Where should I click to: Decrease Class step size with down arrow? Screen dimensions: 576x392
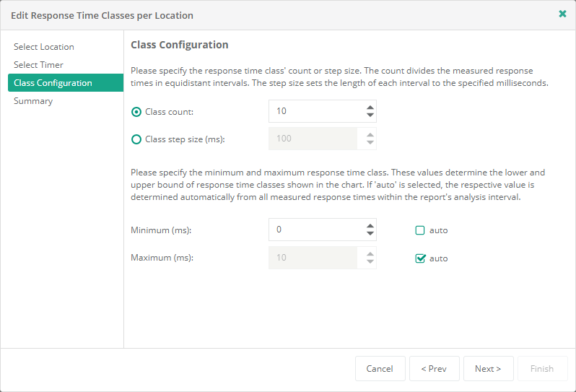[x=370, y=142]
